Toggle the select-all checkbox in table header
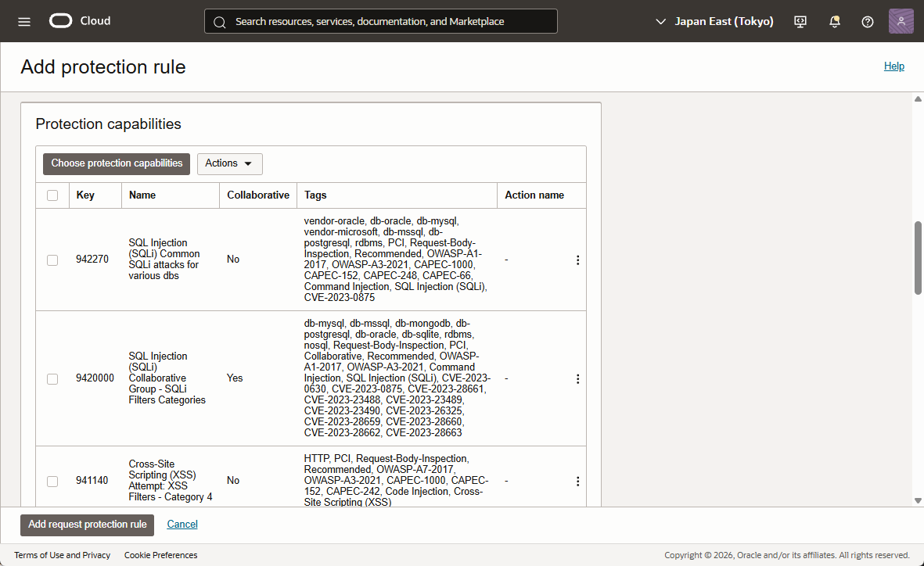924x566 pixels. pos(52,195)
